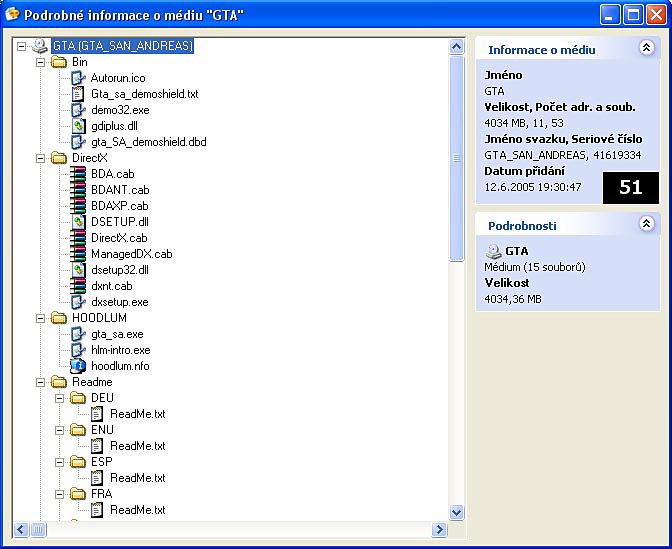
Task: Click the size value 4034,36 MB
Action: [513, 299]
